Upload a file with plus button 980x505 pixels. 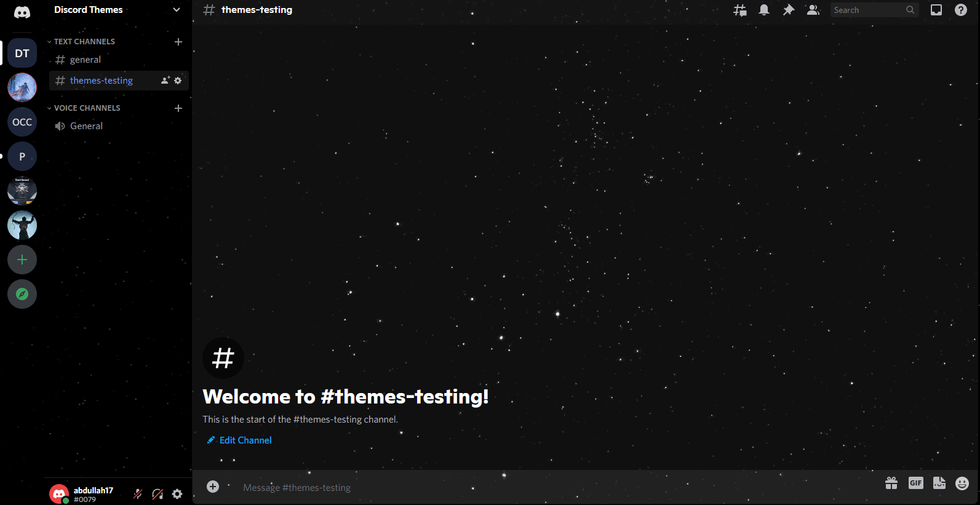[x=213, y=487]
